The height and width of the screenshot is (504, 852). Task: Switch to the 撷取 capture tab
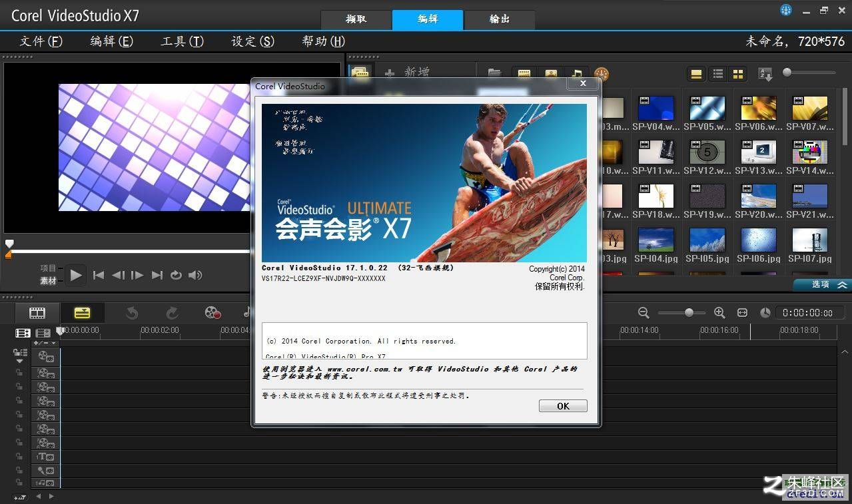(x=356, y=19)
